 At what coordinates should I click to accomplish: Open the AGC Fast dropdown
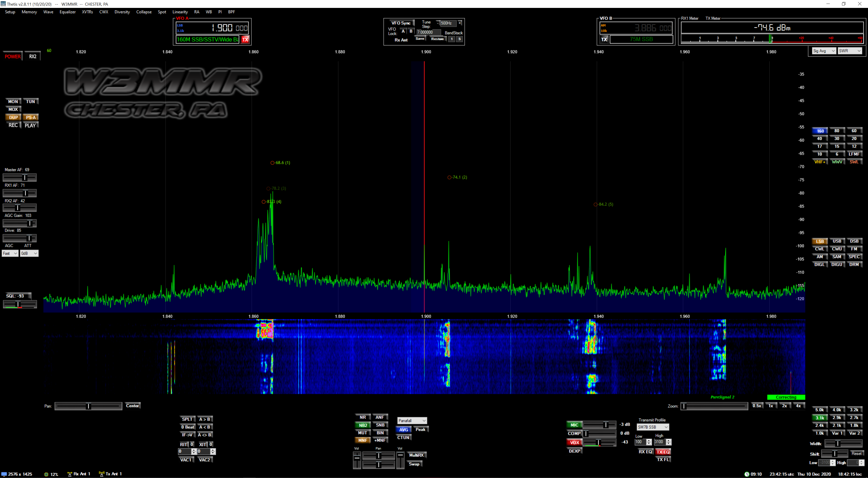pyautogui.click(x=10, y=254)
